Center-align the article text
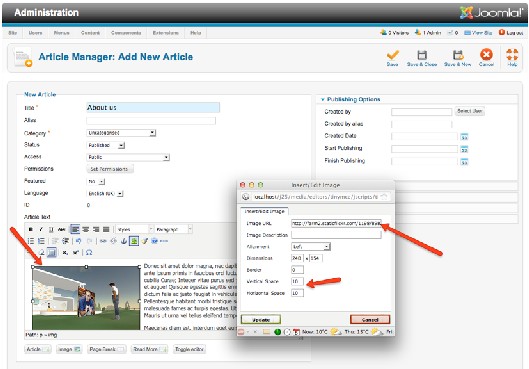Image resolution: width=529 pixels, height=369 pixels. coord(86,229)
